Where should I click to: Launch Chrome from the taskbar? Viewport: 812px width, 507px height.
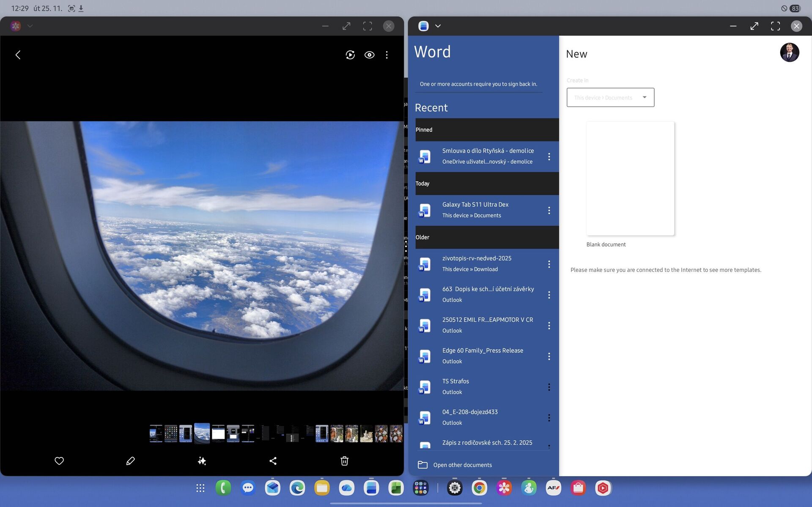479,488
